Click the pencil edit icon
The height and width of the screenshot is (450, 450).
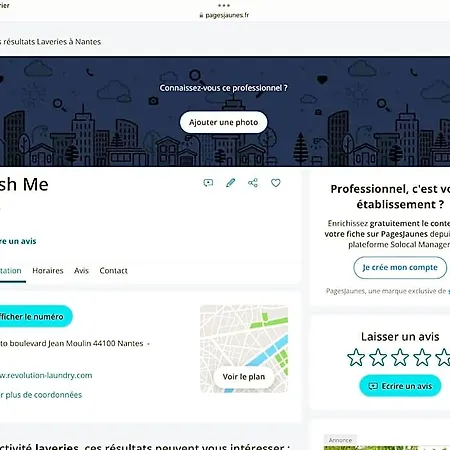point(230,183)
